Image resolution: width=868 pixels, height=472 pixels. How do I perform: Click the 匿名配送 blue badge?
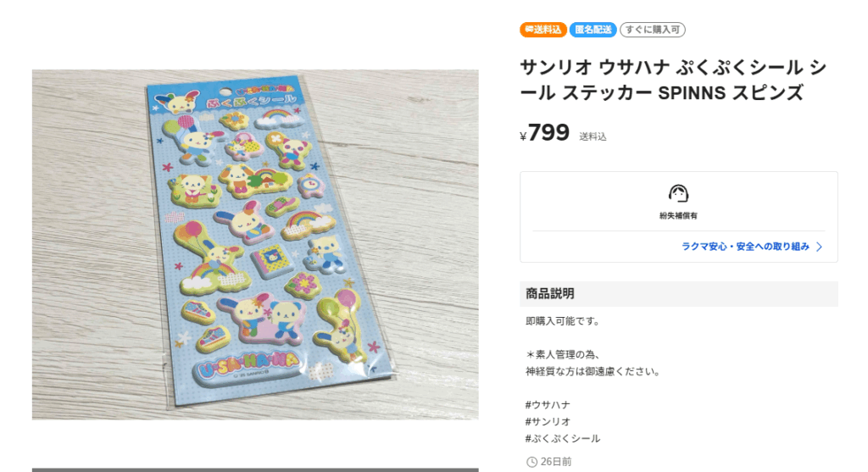pyautogui.click(x=593, y=30)
